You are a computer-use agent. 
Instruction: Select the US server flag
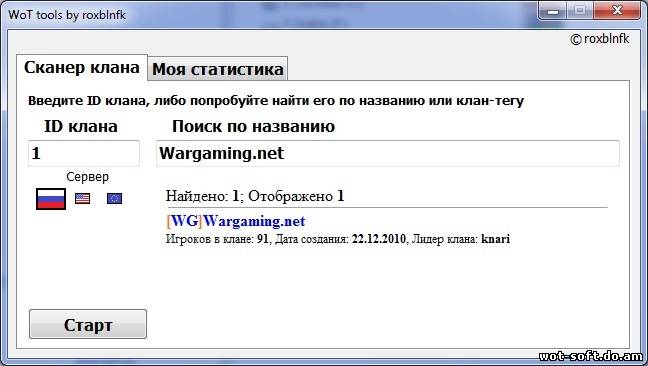coord(83,199)
